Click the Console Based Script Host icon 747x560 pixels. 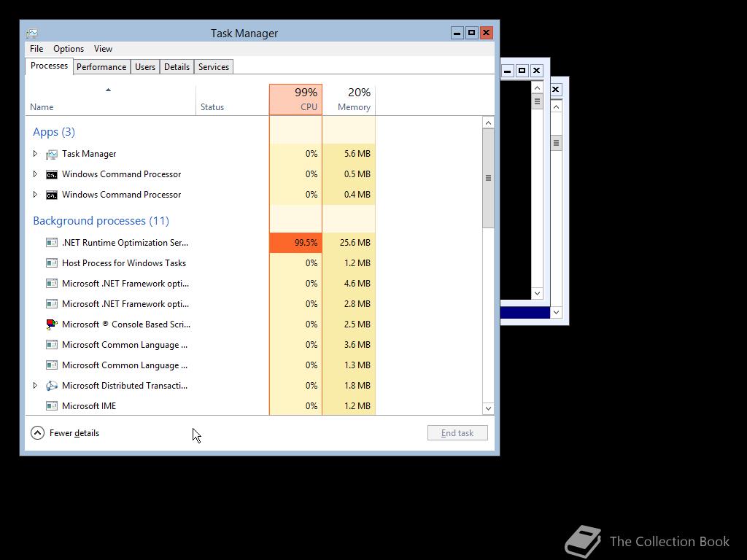pos(52,324)
